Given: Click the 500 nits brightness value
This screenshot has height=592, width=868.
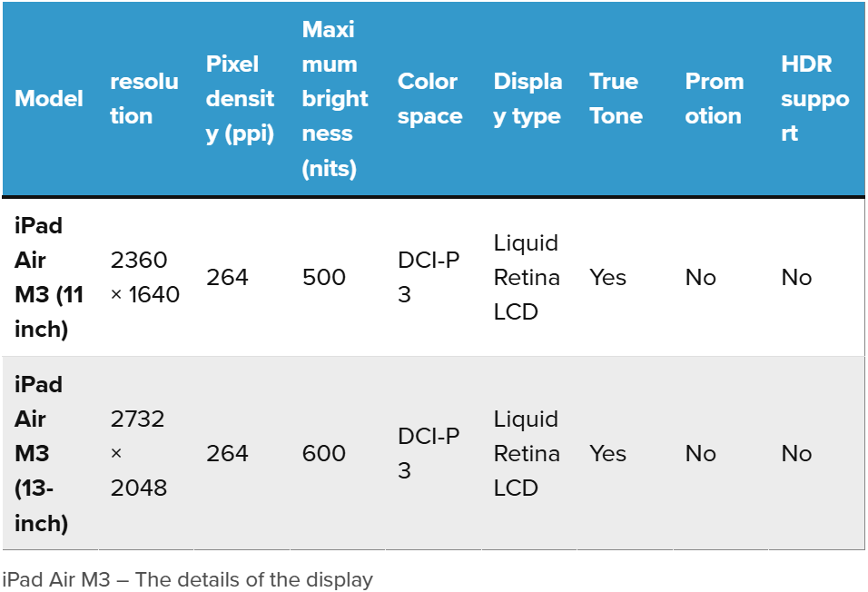Looking at the screenshot, I should tap(324, 278).
